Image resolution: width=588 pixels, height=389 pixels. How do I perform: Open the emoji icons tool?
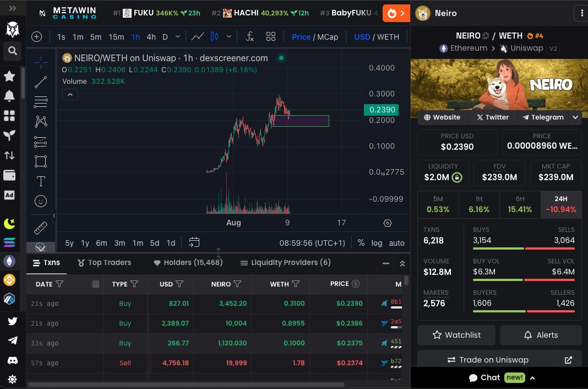tap(41, 201)
